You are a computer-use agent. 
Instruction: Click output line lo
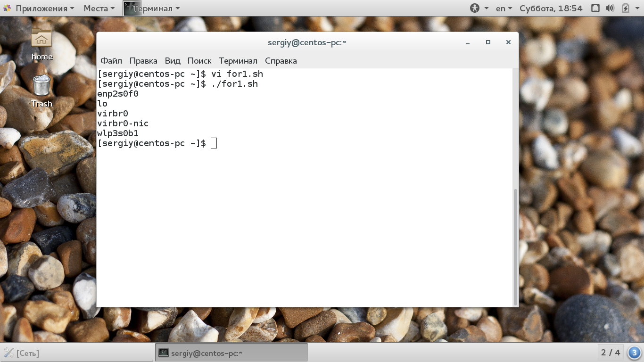[102, 104]
